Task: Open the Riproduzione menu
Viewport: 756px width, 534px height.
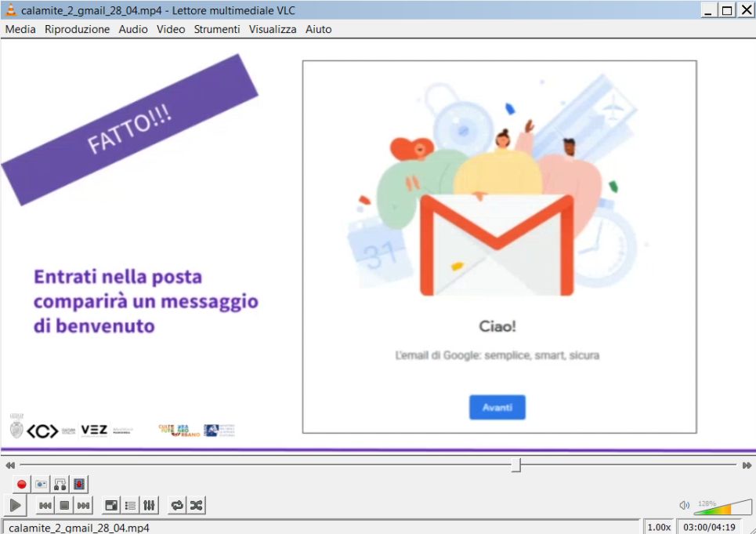Action: [x=77, y=30]
